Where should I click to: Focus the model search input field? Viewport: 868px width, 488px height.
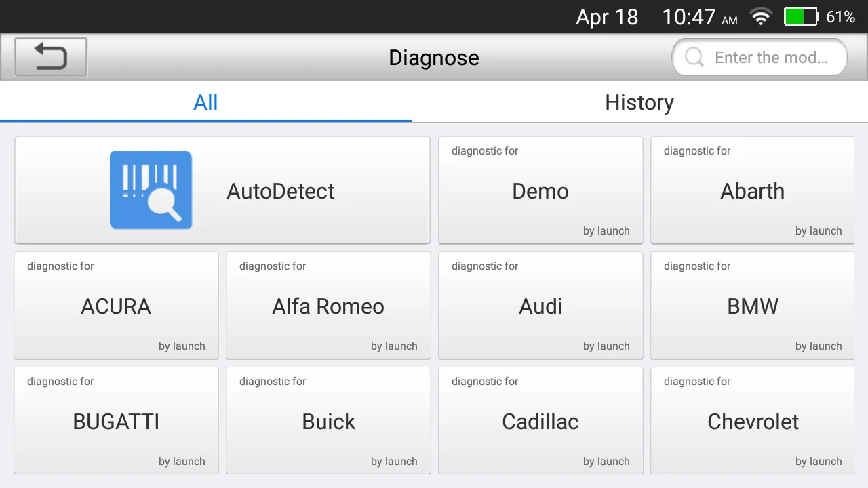770,58
